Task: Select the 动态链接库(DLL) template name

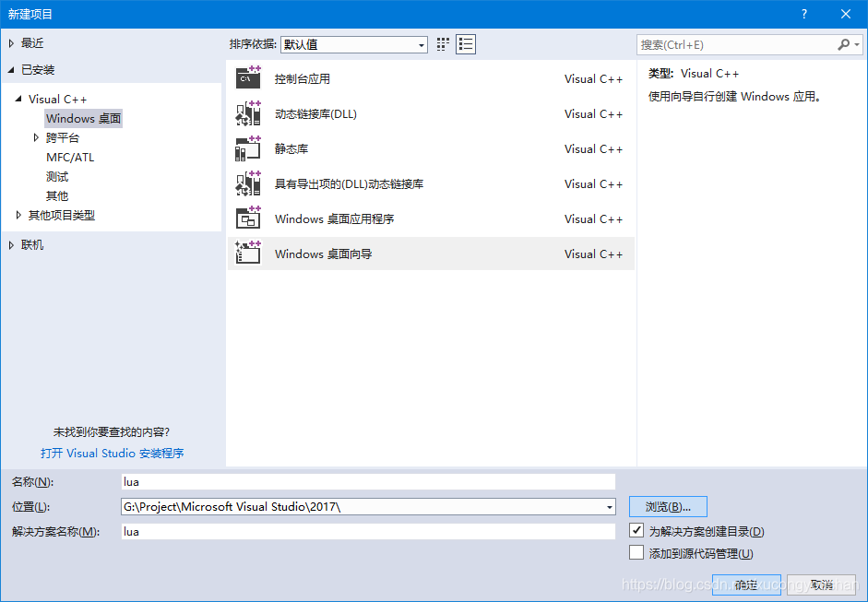Action: pyautogui.click(x=315, y=114)
